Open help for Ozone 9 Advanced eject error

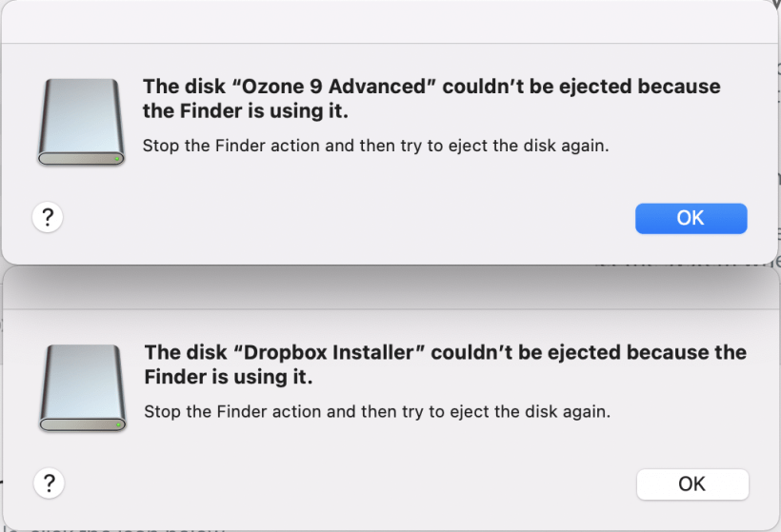[48, 218]
